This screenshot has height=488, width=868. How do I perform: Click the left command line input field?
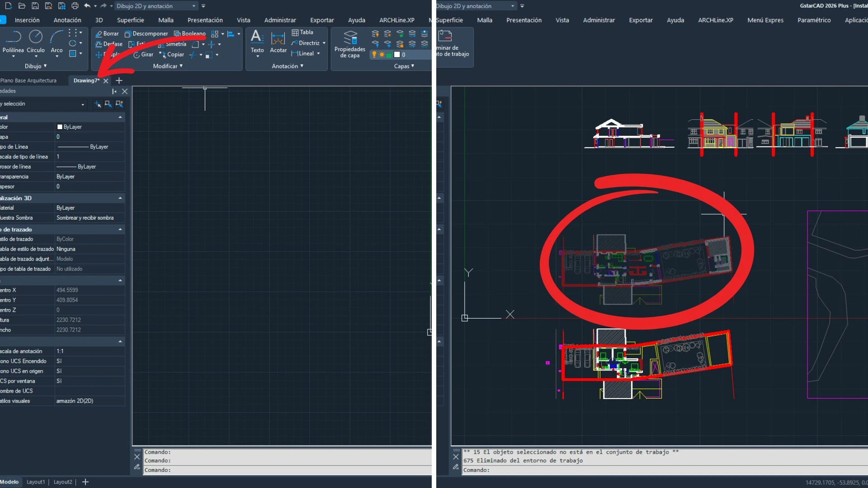pos(288,470)
